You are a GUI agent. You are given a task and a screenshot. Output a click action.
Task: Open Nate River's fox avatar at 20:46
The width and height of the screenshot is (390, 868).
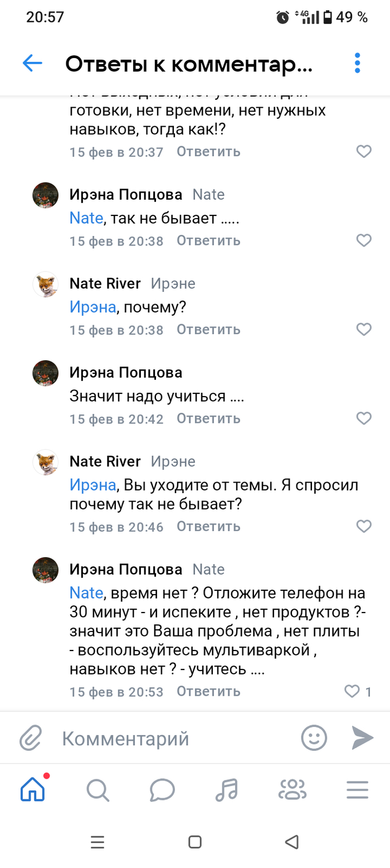46,462
